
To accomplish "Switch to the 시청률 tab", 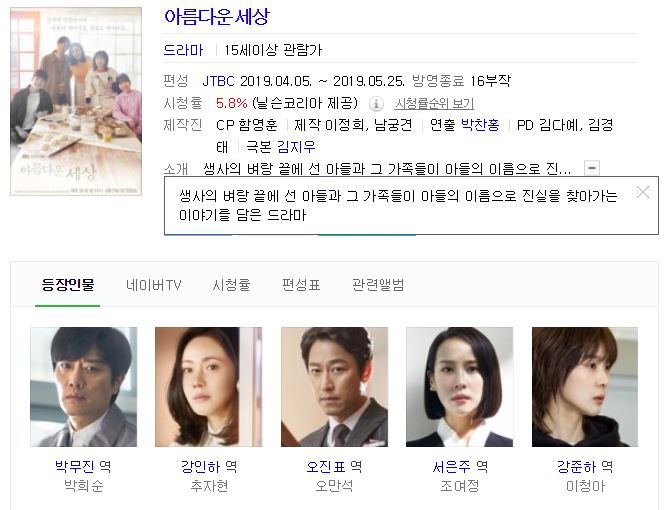I will tap(231, 285).
